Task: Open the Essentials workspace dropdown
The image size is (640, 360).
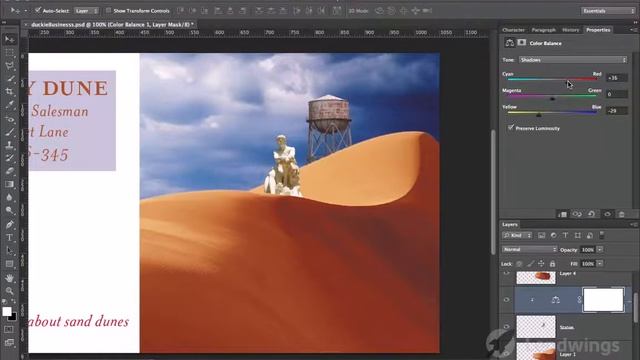Action: click(607, 11)
